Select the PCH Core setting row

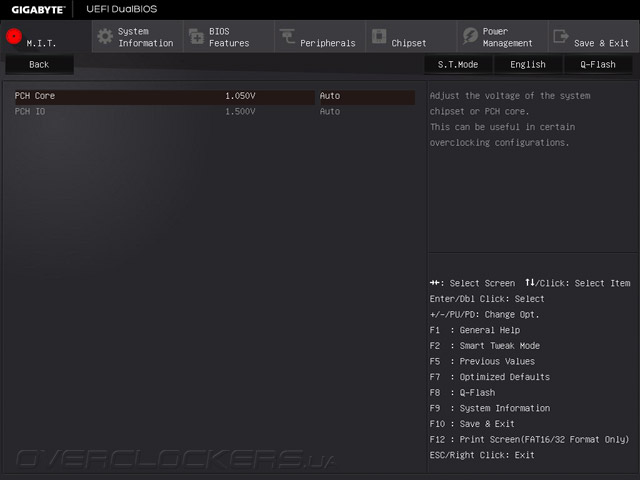click(x=215, y=96)
